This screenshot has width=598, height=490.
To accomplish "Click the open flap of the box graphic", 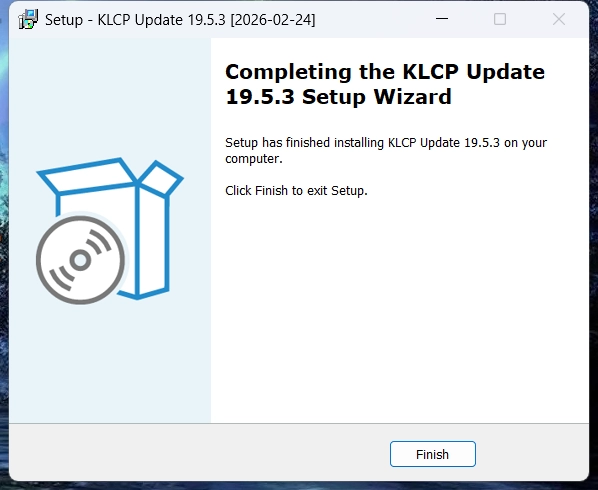I will 160,178.
